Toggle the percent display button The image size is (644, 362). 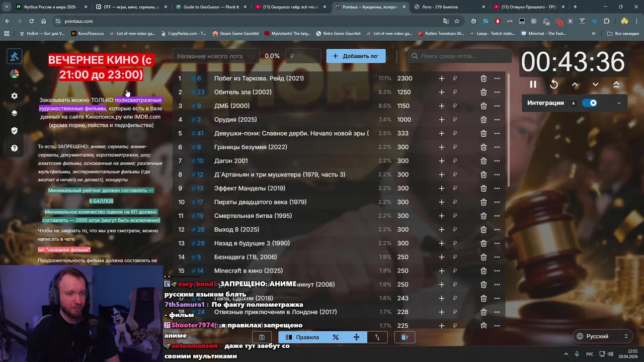(336, 337)
